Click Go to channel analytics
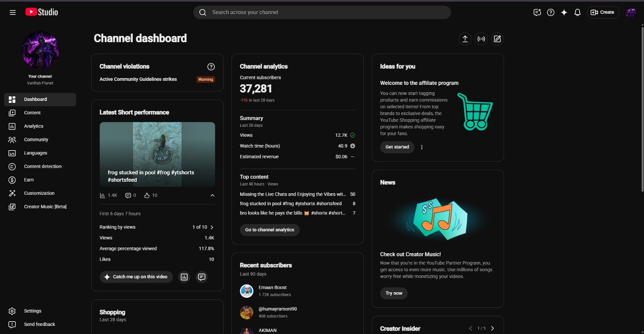This screenshot has width=644, height=334. [x=270, y=230]
